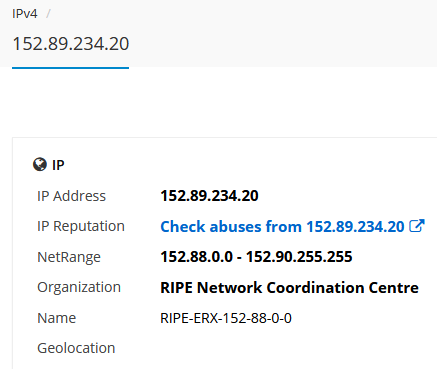437x369 pixels.
Task: Click the blue underline beneath the page title
Action: (71, 68)
